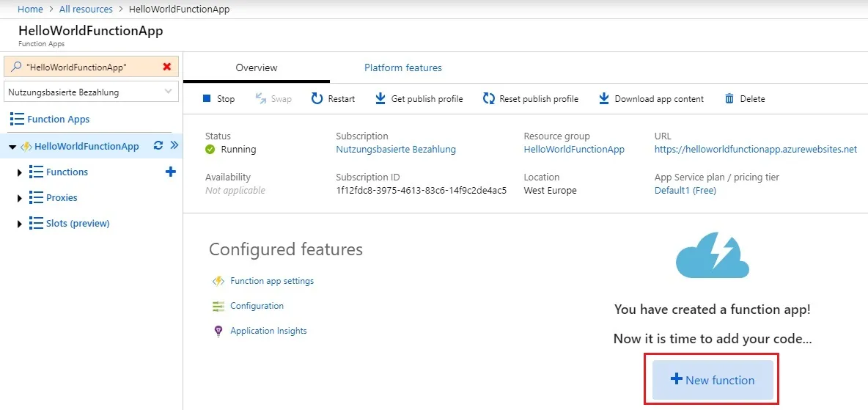The width and height of the screenshot is (868, 410).
Task: Click the Reset publish profile label
Action: 539,98
